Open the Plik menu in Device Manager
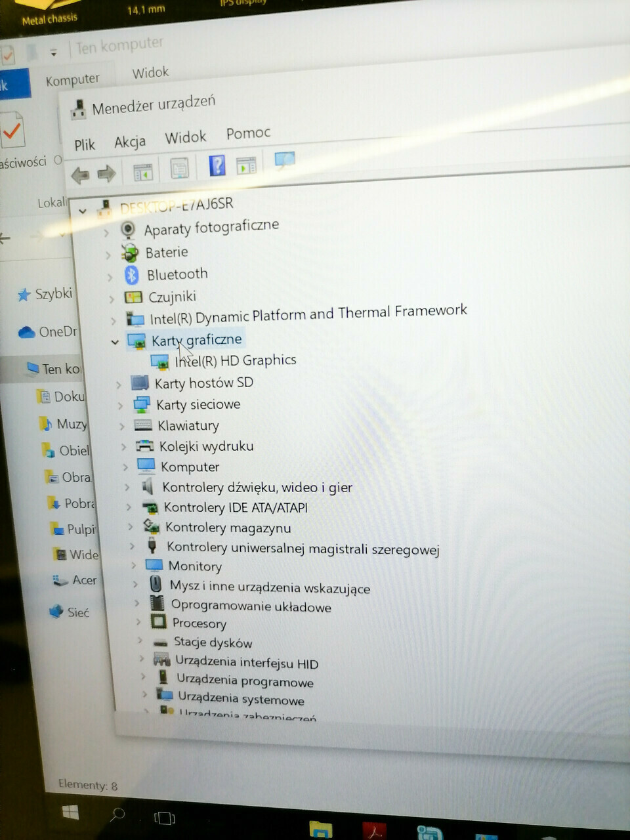630x840 pixels. (85, 145)
